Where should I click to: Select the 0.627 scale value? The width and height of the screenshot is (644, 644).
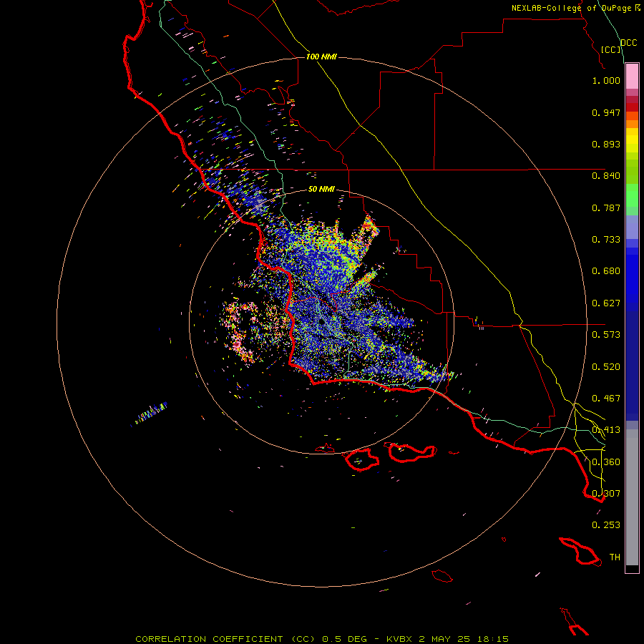(x=606, y=303)
